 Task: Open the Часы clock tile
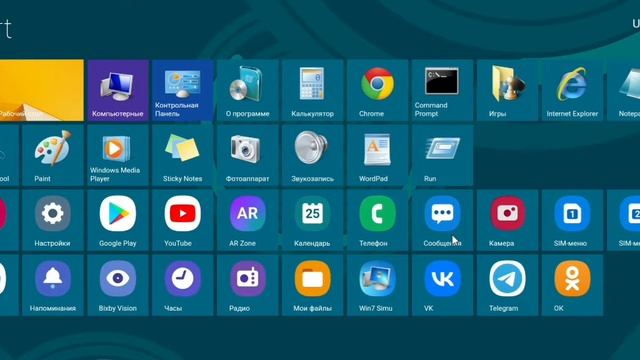point(182,285)
